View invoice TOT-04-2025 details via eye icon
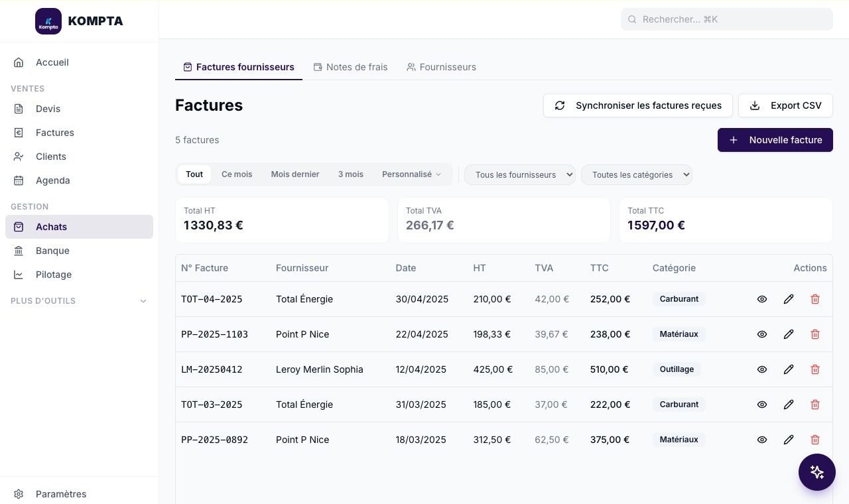Screen dimensions: 849x504 click(762, 299)
